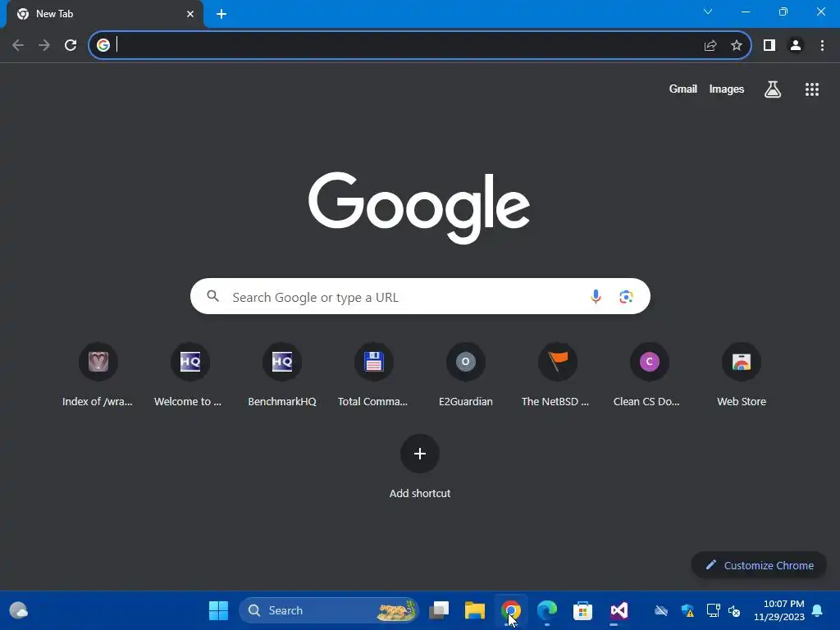Open The NetBSD ... shortcut
The image size is (840, 630).
[557, 375]
